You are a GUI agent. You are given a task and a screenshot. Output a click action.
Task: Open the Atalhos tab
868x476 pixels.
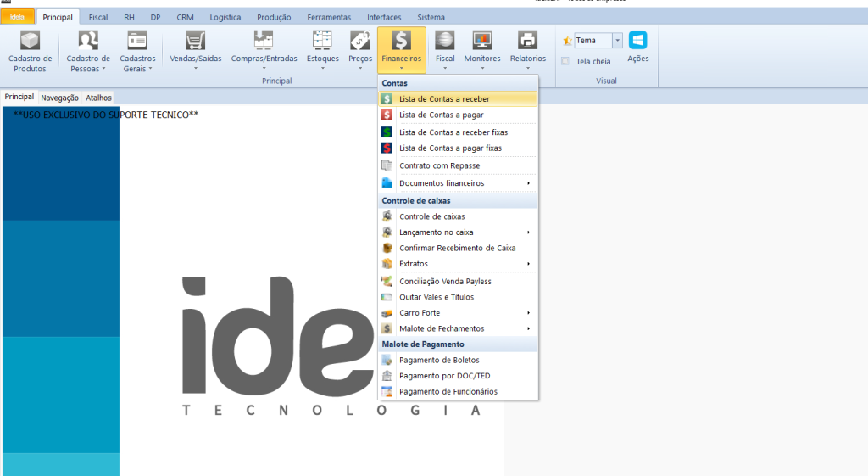coord(98,98)
